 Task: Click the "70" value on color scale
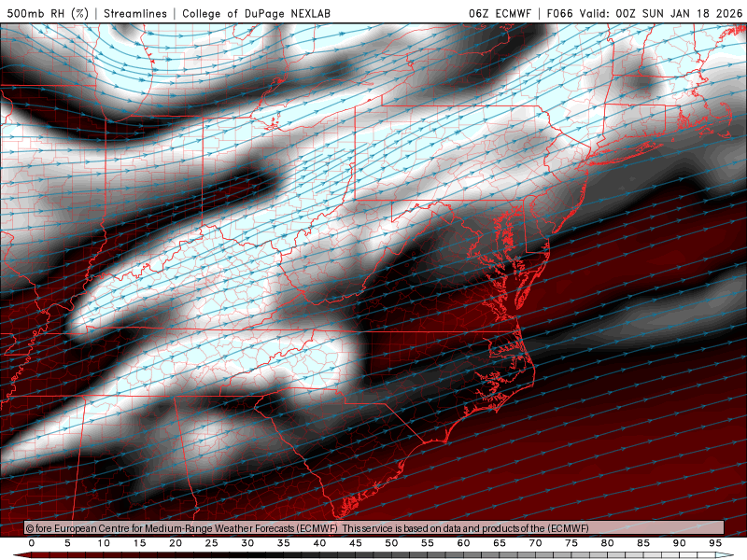coord(535,543)
